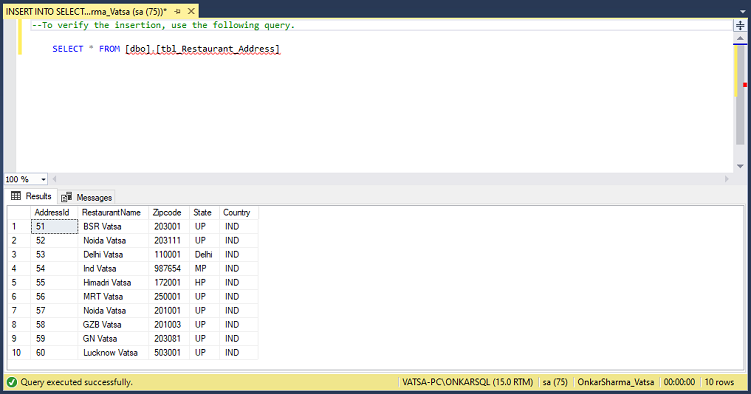Select the INSERT INTO SELECT query tab

click(86, 11)
